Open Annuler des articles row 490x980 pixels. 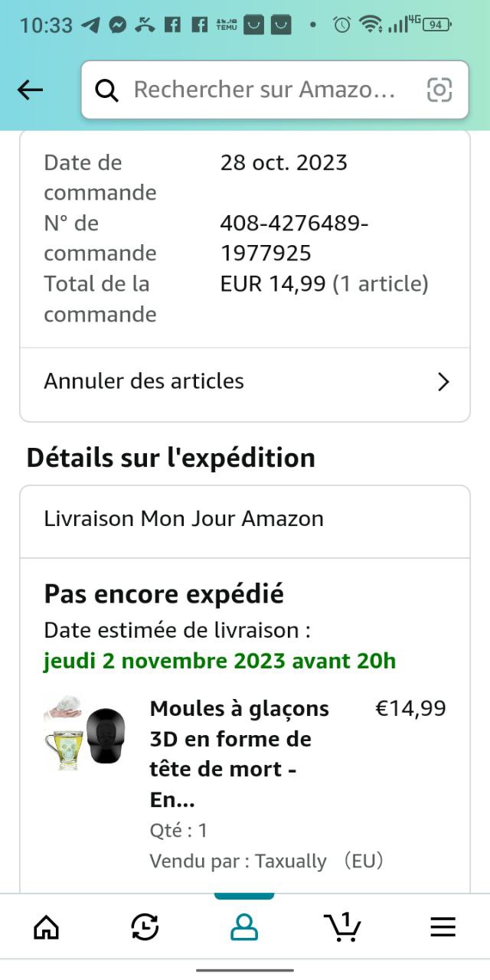[230, 381]
